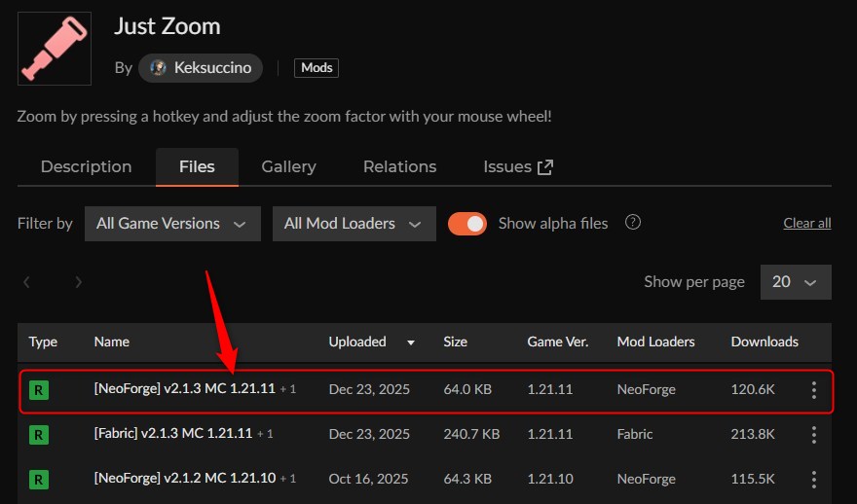This screenshot has height=504, width=857.
Task: Click the Downloads column header
Action: pos(764,342)
